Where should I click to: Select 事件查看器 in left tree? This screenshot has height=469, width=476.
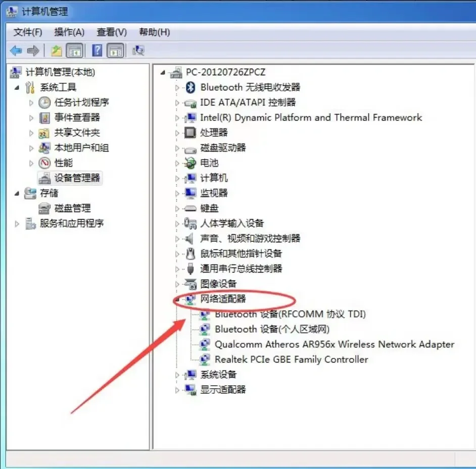click(77, 118)
